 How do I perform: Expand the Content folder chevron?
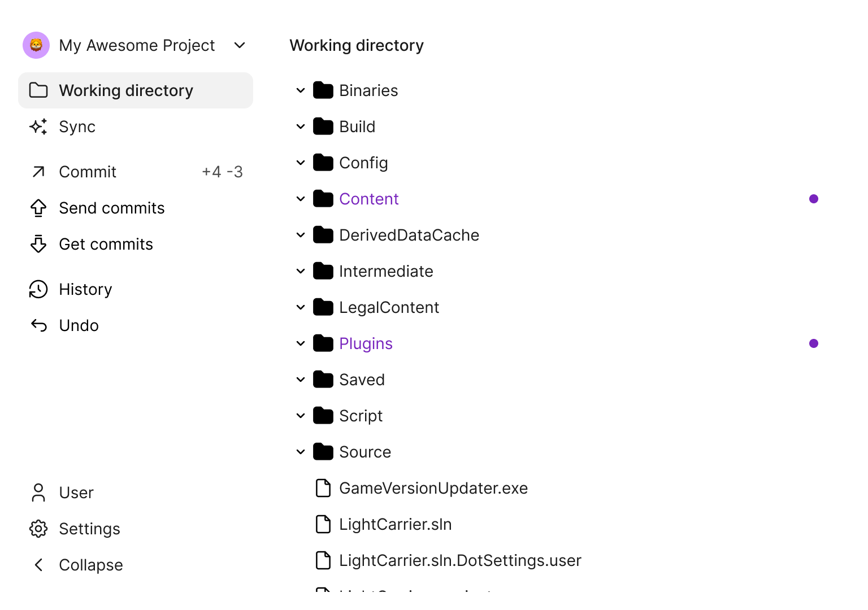click(301, 199)
